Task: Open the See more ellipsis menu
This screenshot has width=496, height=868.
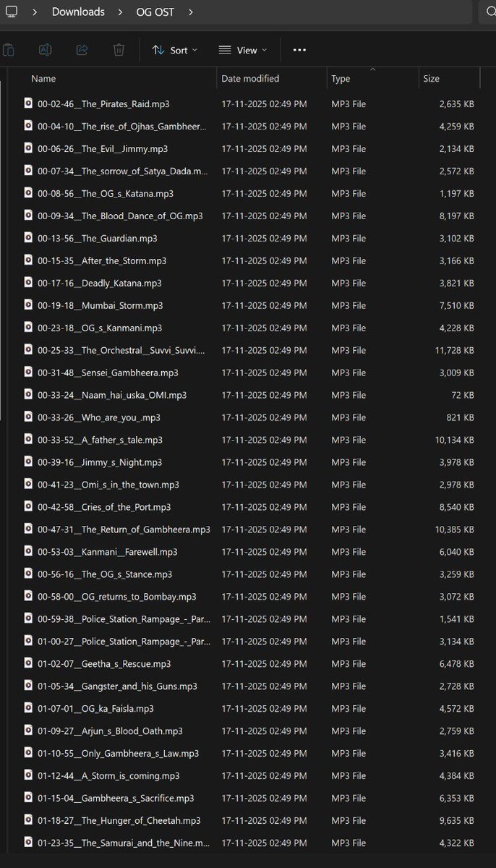Action: coord(299,50)
